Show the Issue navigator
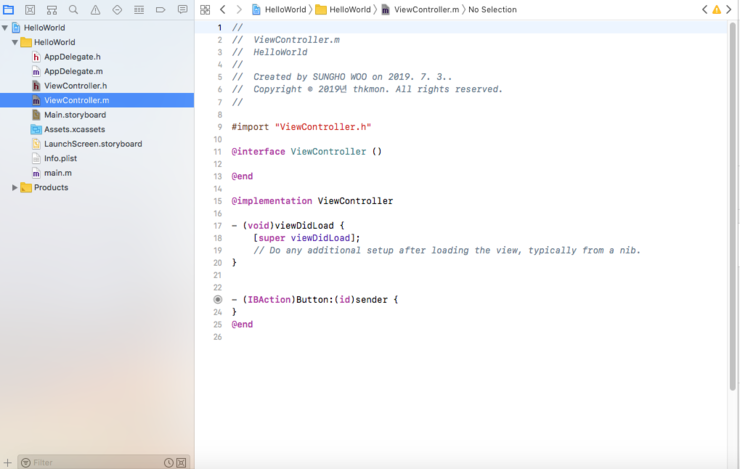Image resolution: width=740 pixels, height=469 pixels. point(95,9)
